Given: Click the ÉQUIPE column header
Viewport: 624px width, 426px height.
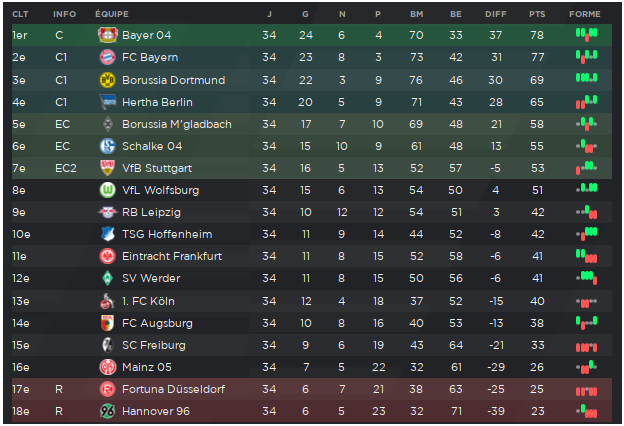Looking at the screenshot, I should 112,14.
